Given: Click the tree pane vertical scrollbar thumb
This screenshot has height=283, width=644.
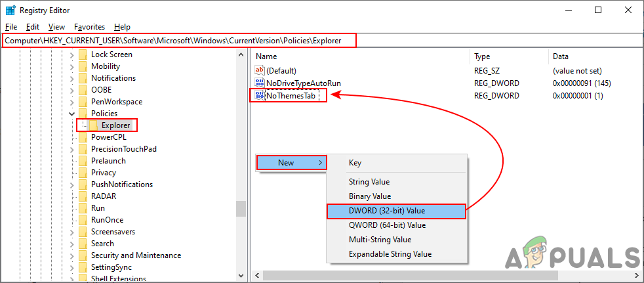Looking at the screenshot, I should tap(241, 209).
